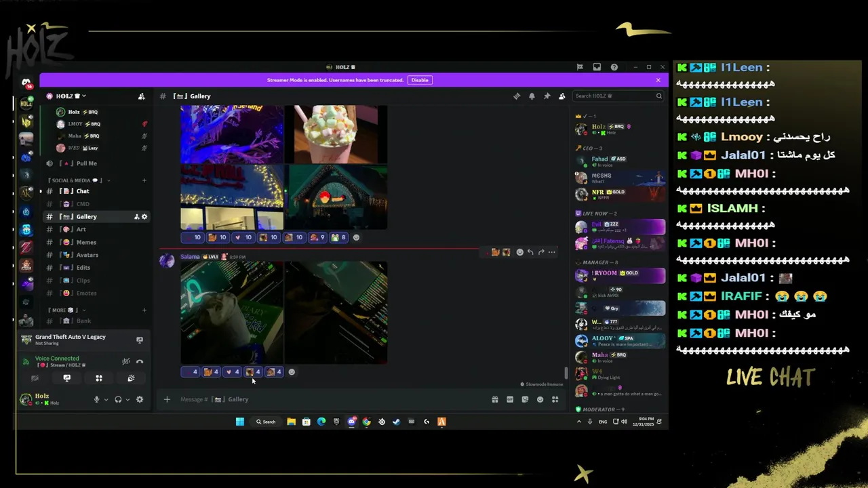Expand microphone input options arrow
The image size is (868, 488).
tap(106, 399)
